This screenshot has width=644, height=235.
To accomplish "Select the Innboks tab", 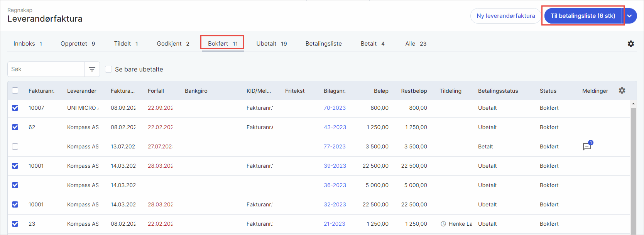I will coord(28,44).
